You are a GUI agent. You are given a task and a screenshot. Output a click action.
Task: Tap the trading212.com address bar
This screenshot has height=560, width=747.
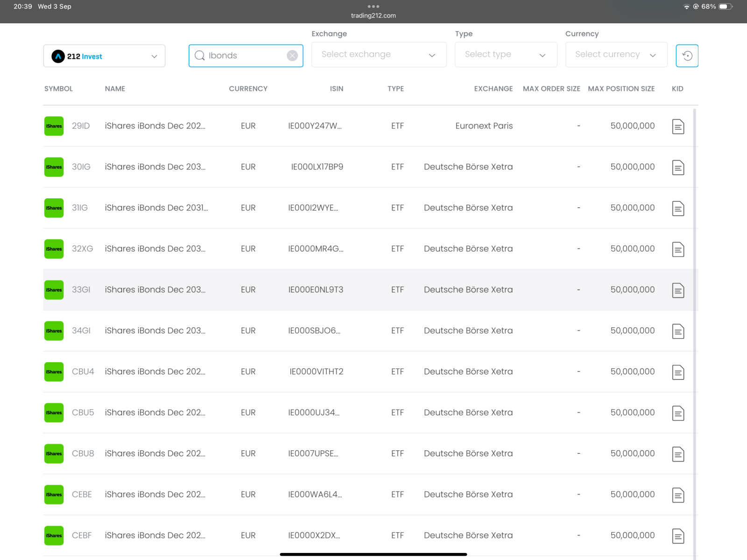(373, 16)
